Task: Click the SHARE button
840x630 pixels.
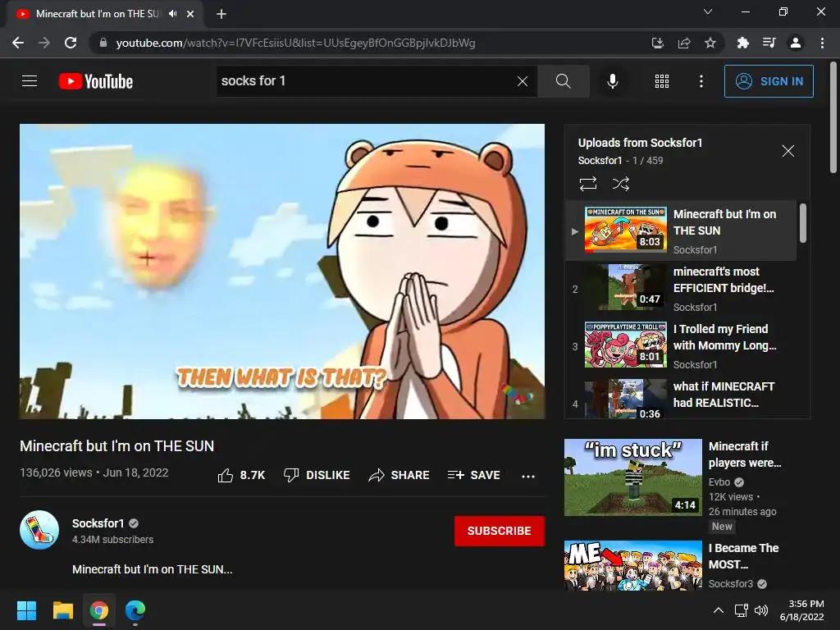Action: point(399,475)
